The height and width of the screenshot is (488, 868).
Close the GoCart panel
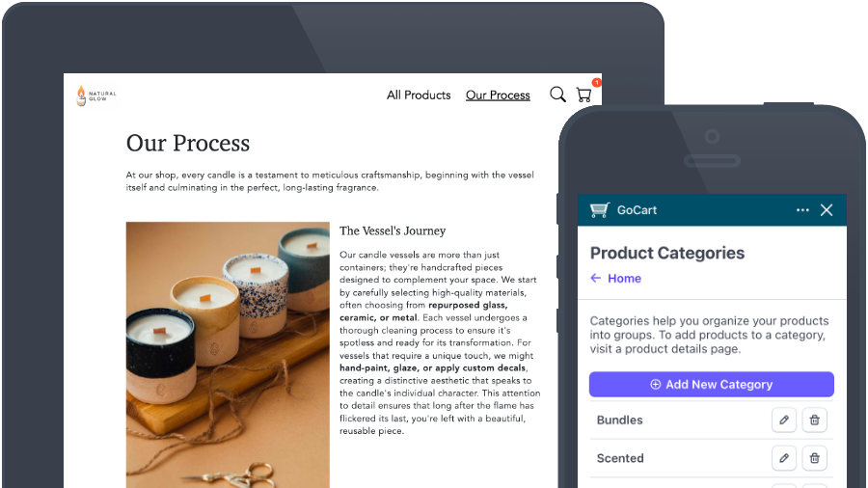827,210
